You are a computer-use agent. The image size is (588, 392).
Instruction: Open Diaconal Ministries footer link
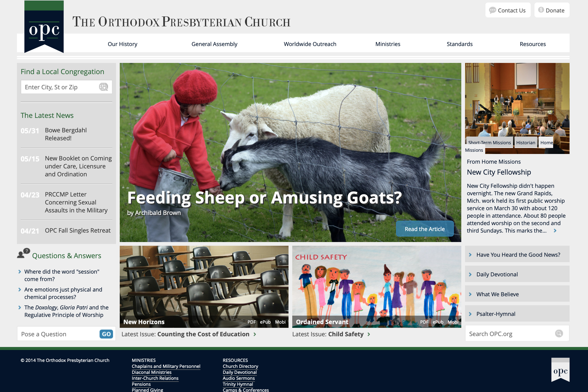click(151, 372)
